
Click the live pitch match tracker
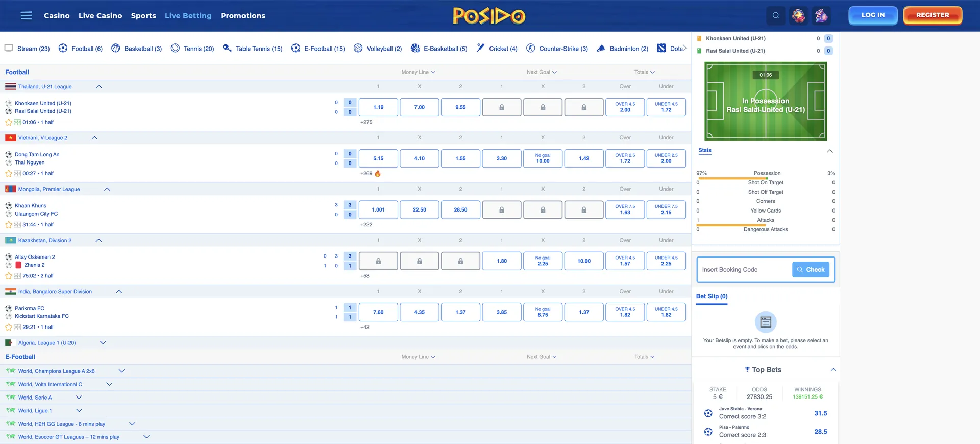pyautogui.click(x=766, y=101)
